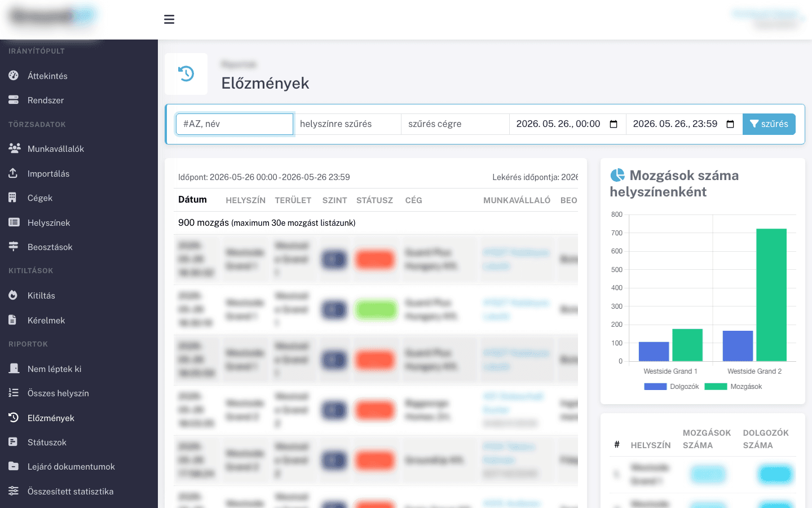Click the CÉG column header
812x508 pixels.
coord(413,200)
